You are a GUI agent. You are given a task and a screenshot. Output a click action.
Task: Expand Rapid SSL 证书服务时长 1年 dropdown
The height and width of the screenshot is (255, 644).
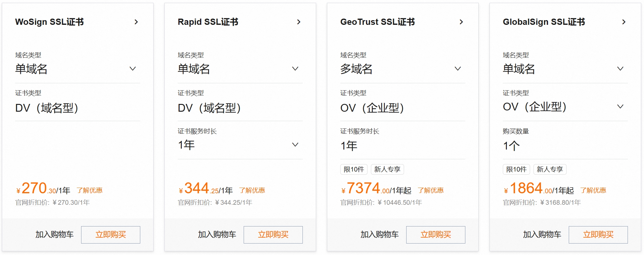pyautogui.click(x=240, y=145)
